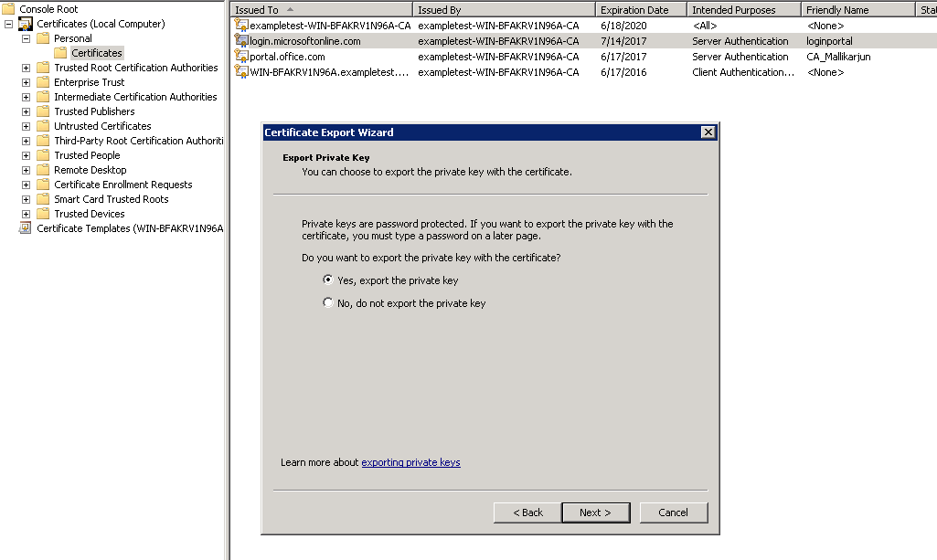Screen dimensions: 937x560
Task: Click the expiration date "6/18/2020"
Action: [x=623, y=26]
